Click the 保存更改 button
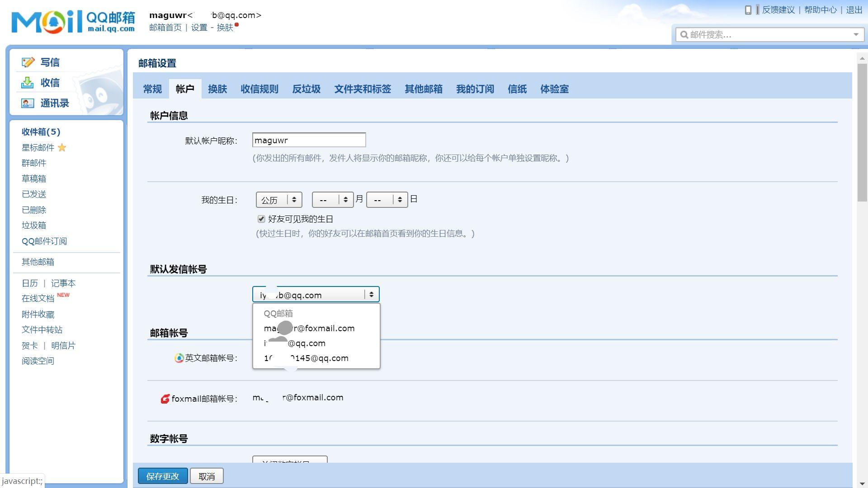868x488 pixels. (x=162, y=476)
